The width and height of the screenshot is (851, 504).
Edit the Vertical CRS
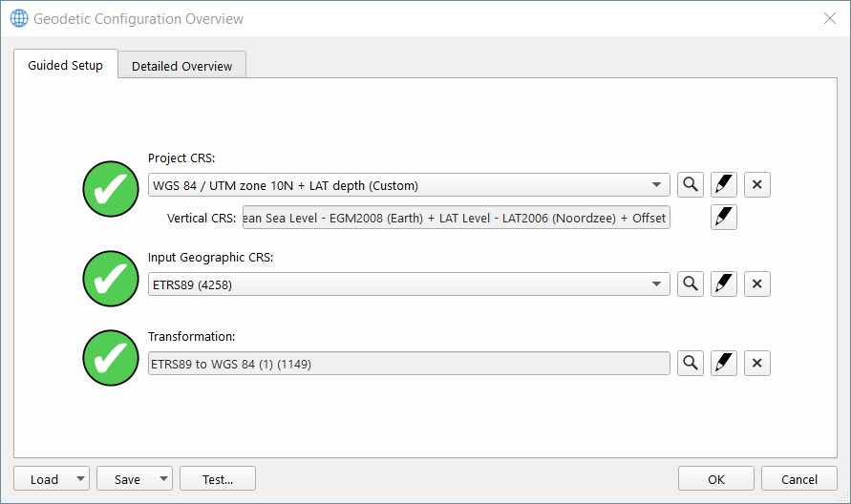724,219
